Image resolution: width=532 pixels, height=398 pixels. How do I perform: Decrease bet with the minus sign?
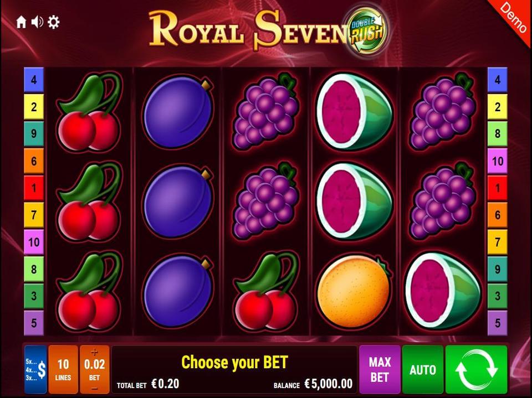(95, 388)
